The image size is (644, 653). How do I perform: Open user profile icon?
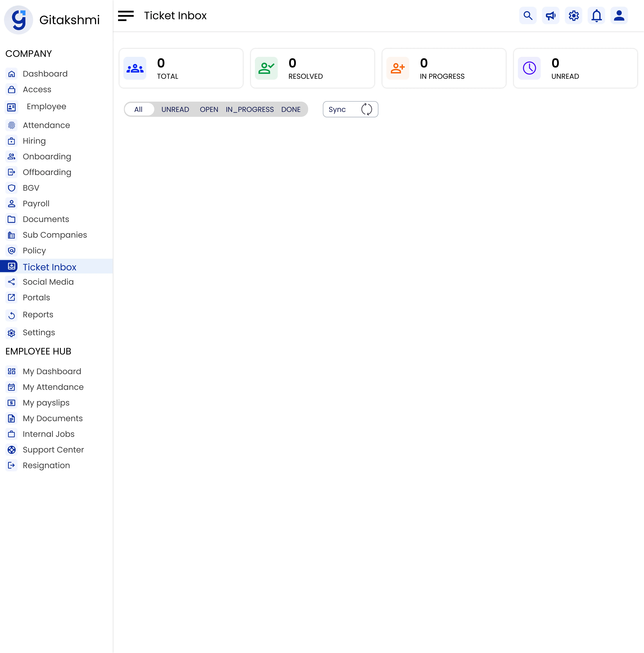coord(619,16)
